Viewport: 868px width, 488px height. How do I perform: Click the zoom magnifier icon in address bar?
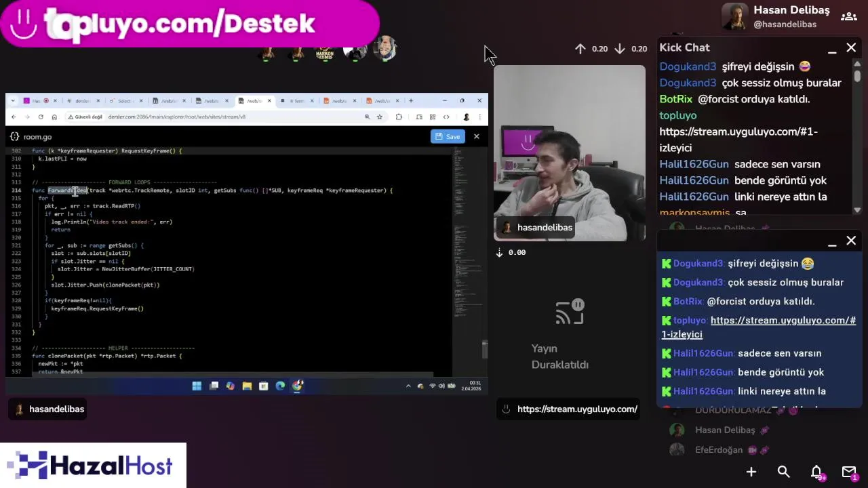(367, 117)
